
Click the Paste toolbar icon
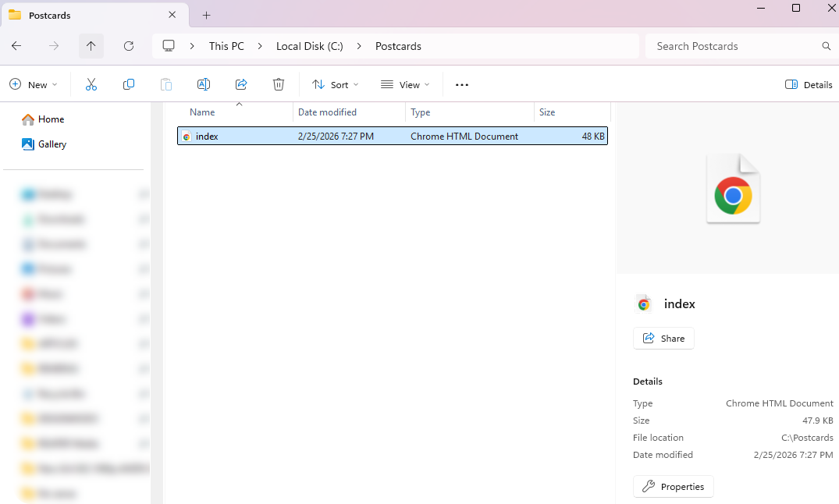[x=166, y=84]
